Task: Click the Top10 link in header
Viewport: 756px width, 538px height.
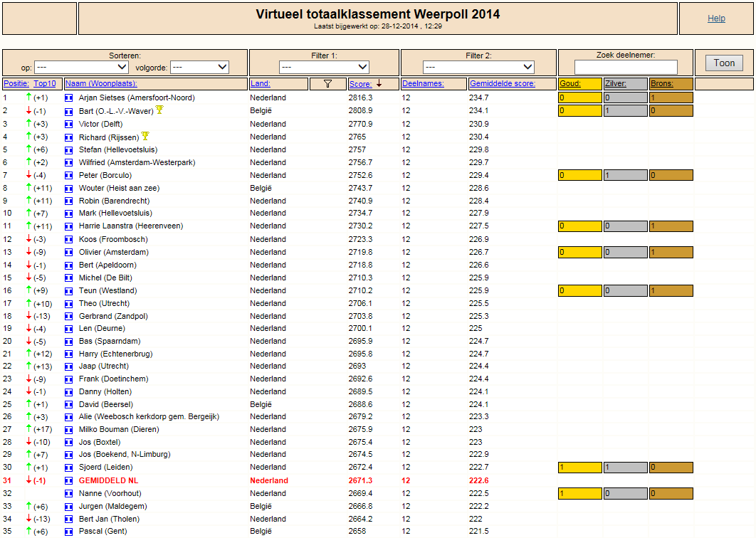Action: 44,83
